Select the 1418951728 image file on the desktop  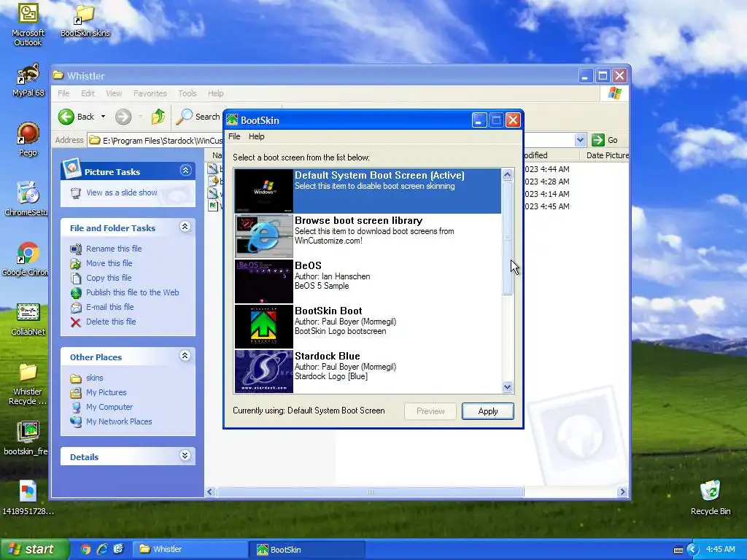(28, 497)
